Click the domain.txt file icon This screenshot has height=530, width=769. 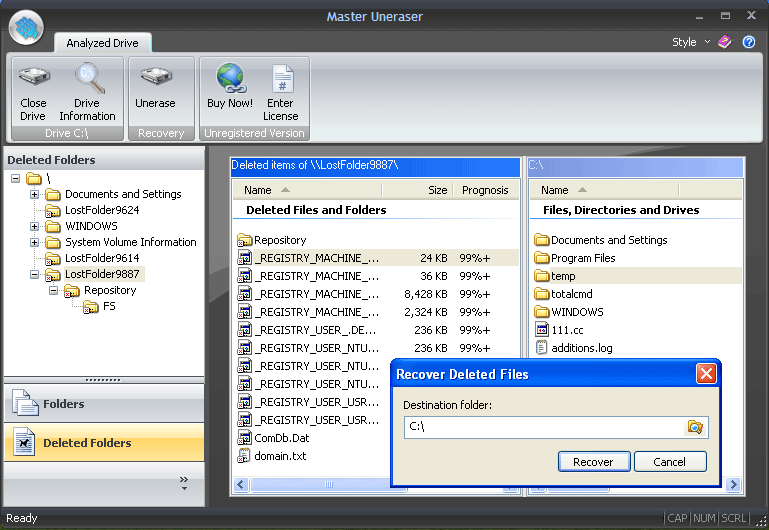[244, 456]
